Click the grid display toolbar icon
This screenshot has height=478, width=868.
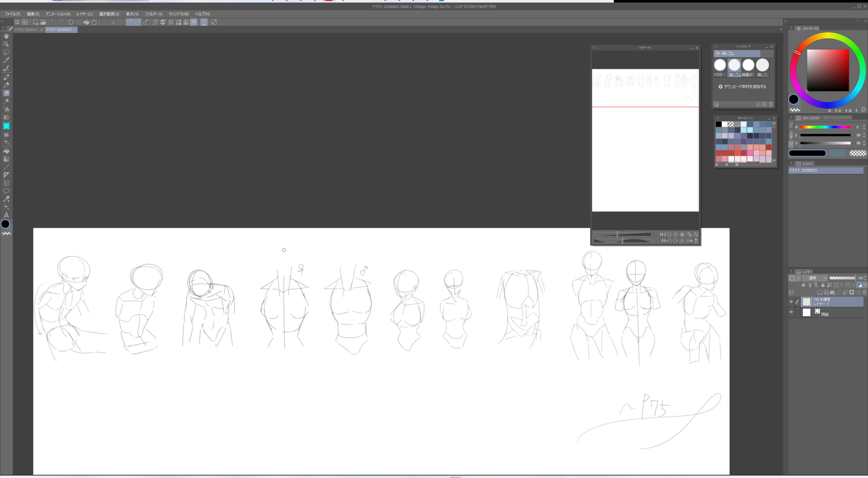[x=171, y=22]
